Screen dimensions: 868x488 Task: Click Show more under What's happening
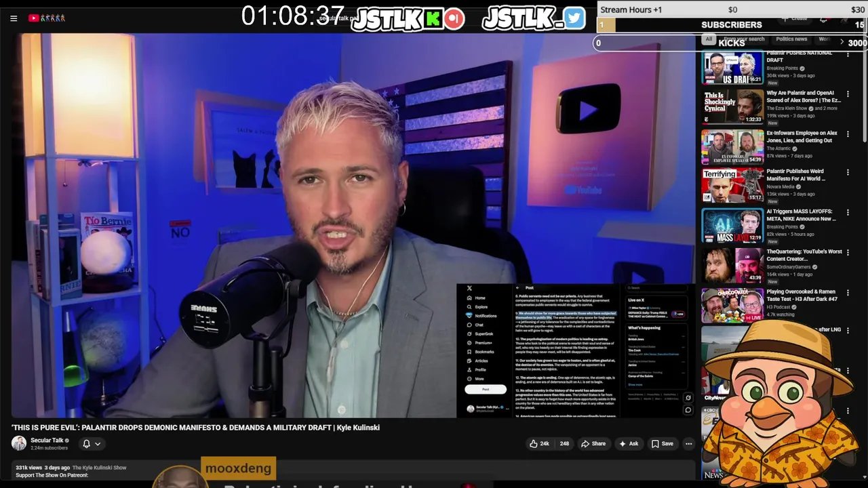point(635,384)
